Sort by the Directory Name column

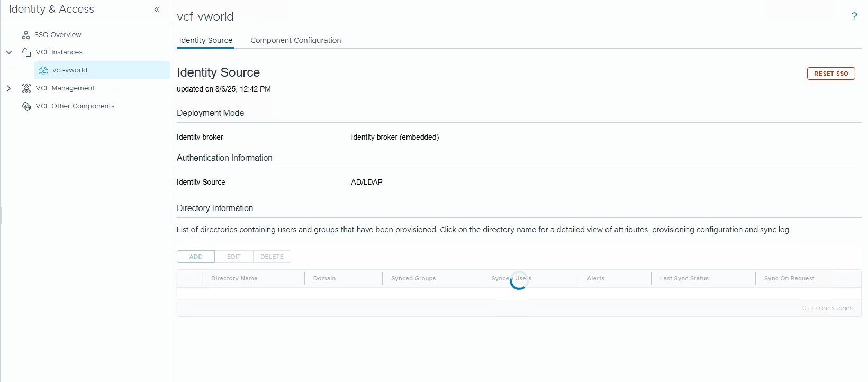pos(234,278)
